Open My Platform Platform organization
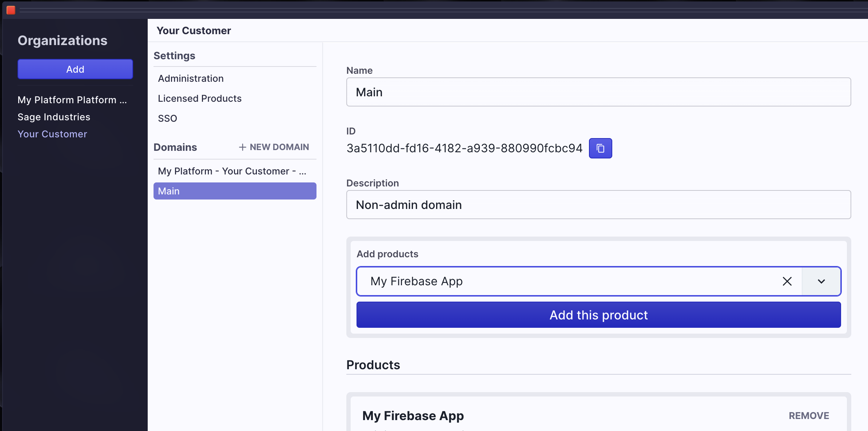868x431 pixels. click(72, 100)
